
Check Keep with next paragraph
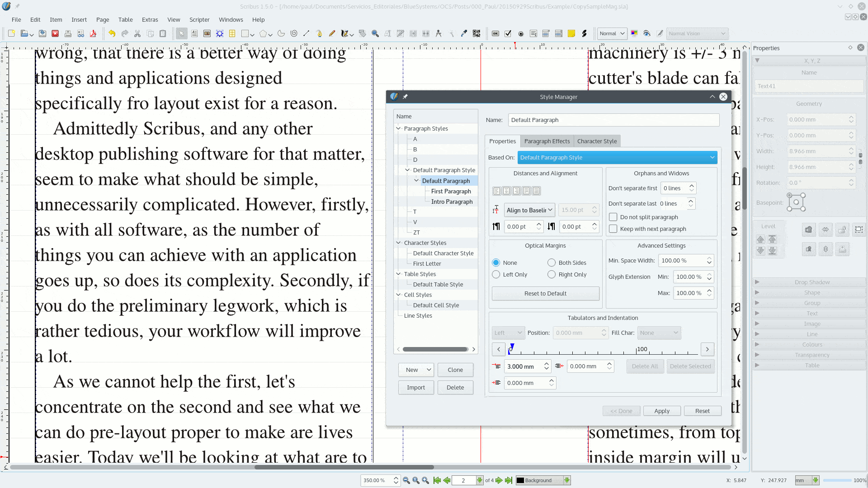tap(613, 229)
